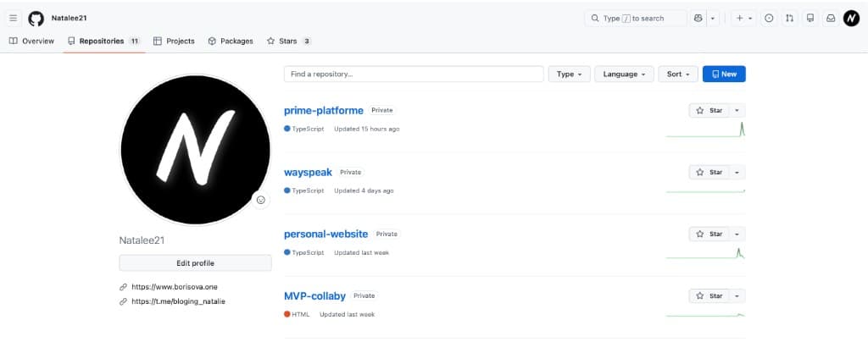
Task: Expand the Type filter dropdown
Action: [570, 74]
